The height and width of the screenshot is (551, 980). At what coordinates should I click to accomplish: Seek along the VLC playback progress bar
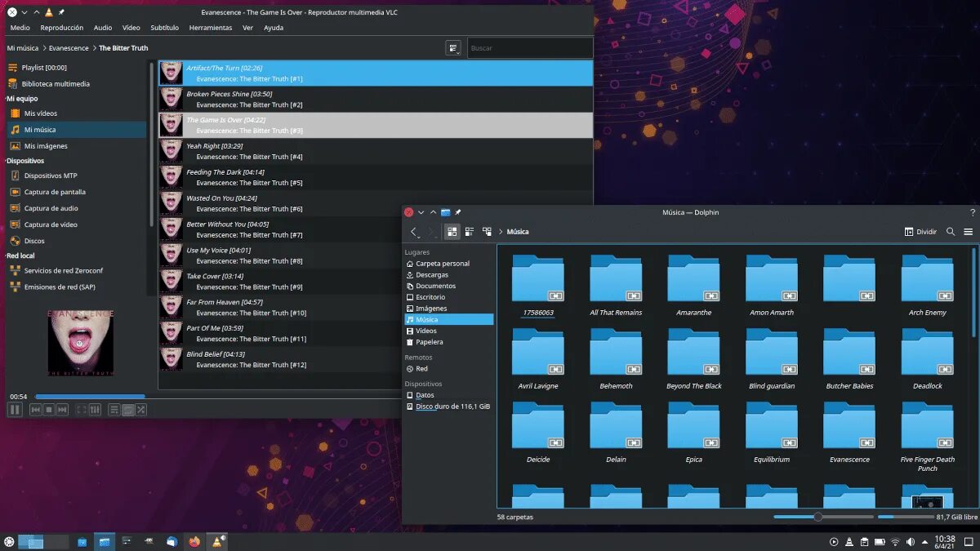(x=216, y=397)
